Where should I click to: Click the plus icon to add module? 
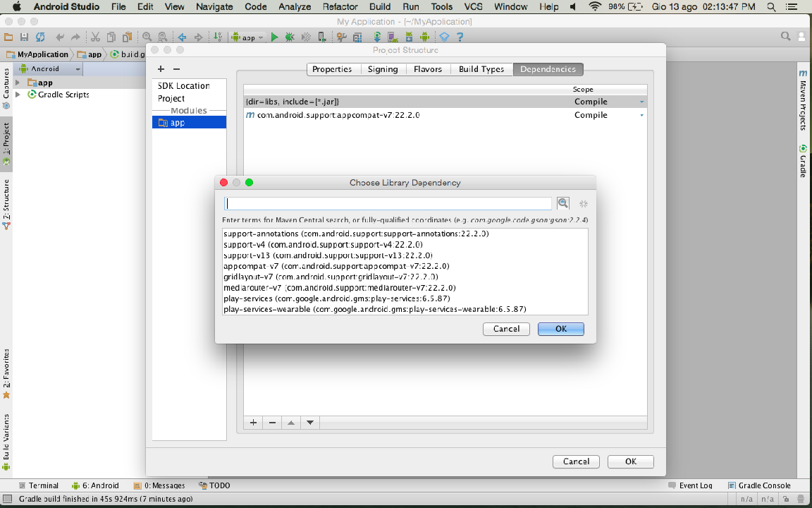pyautogui.click(x=161, y=69)
